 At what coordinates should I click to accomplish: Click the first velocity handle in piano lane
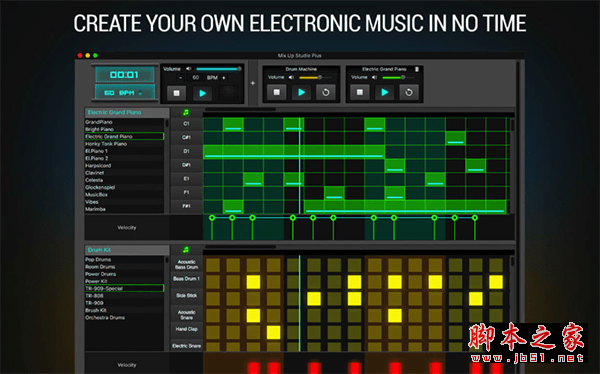click(212, 218)
